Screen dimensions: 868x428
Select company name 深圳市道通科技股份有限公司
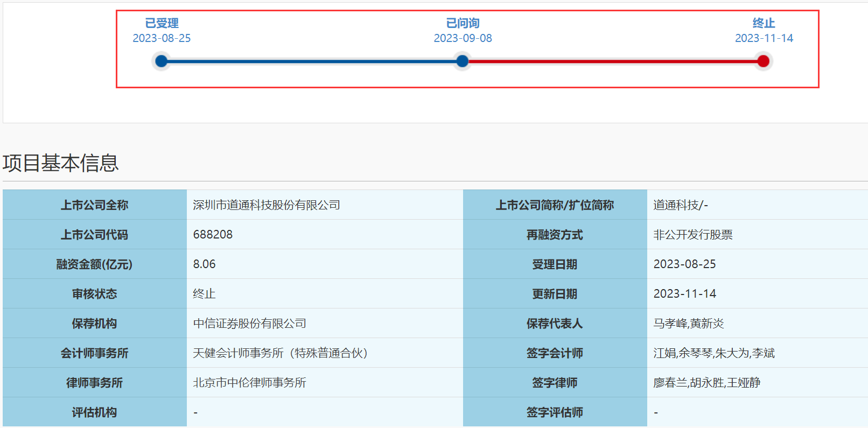(x=267, y=205)
